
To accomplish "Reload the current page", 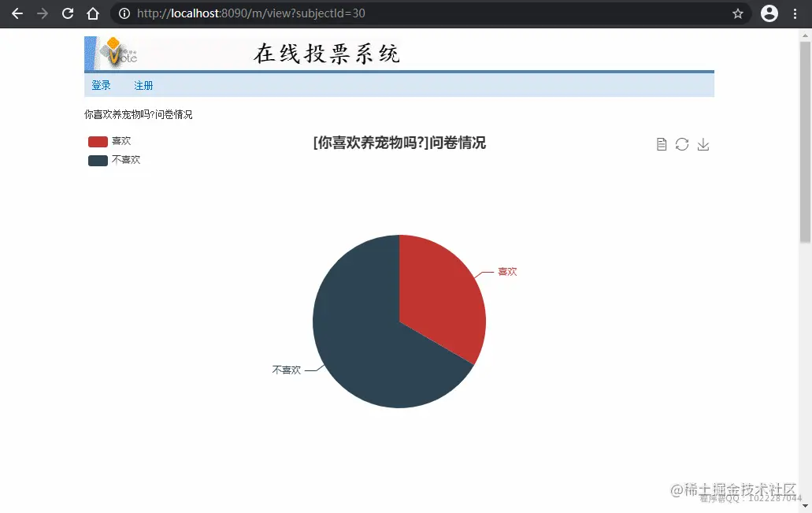I will pyautogui.click(x=68, y=13).
